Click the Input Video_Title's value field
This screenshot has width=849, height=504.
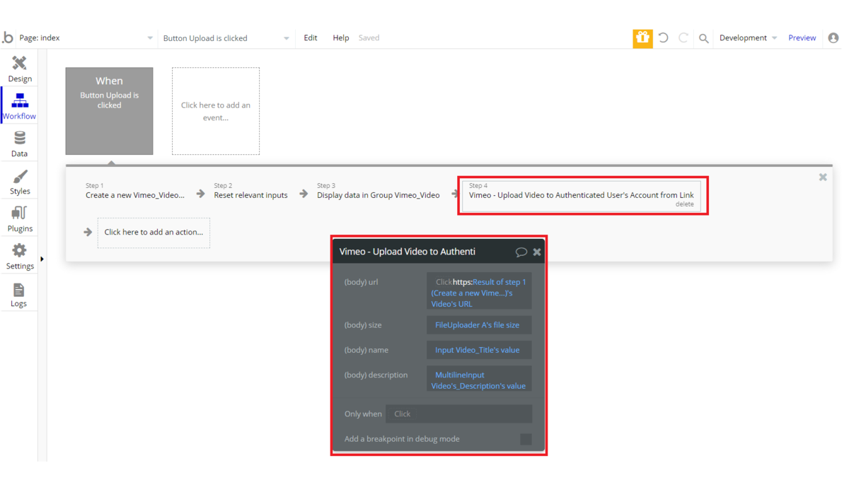pyautogui.click(x=479, y=350)
